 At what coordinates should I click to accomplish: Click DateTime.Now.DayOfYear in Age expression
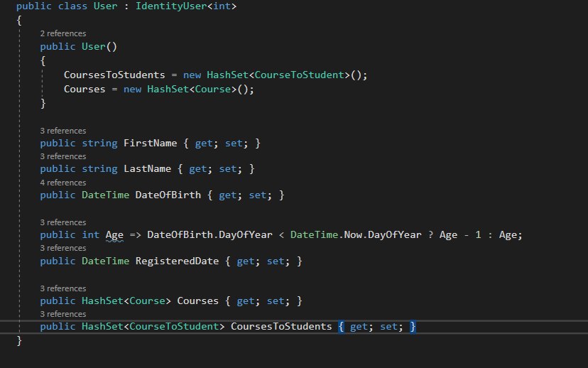point(356,235)
